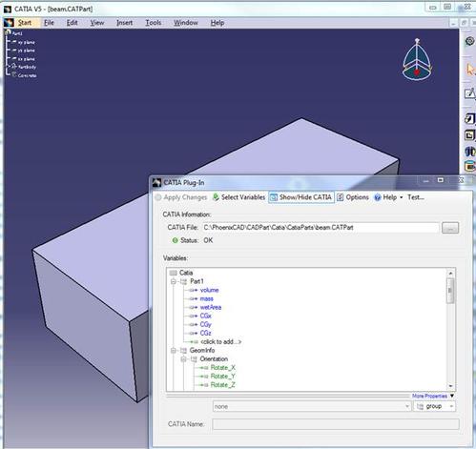Click Variables list scroll-down arrow

(x=450, y=386)
